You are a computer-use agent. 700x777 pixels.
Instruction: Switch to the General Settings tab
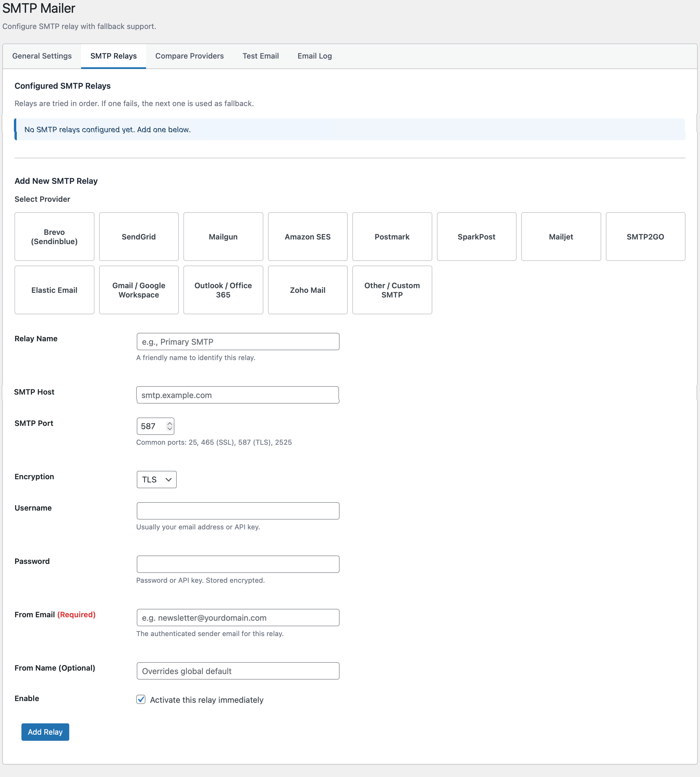(x=42, y=56)
